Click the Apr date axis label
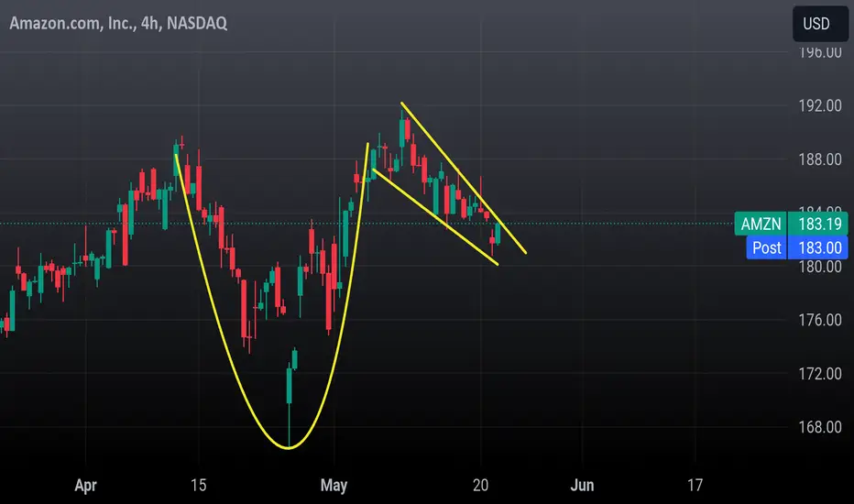The width and height of the screenshot is (854, 504). 85,486
